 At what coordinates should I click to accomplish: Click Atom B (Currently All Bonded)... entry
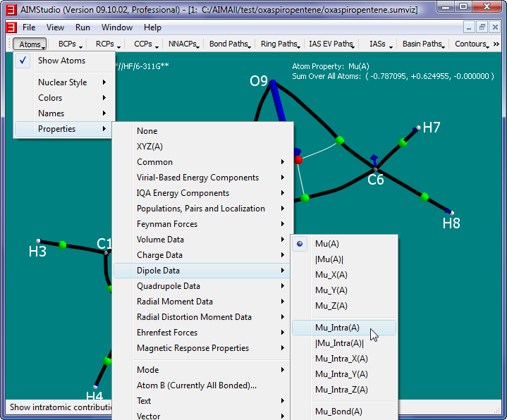point(197,385)
